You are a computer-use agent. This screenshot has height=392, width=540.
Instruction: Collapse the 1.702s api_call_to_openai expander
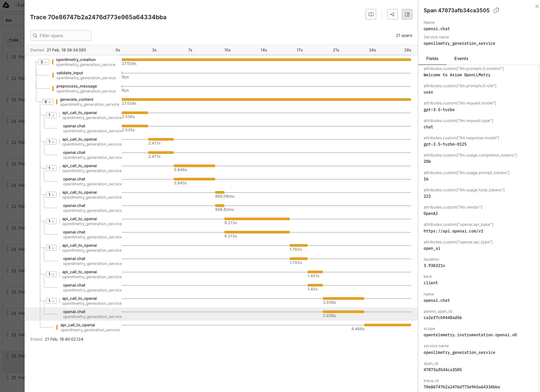tap(51, 248)
